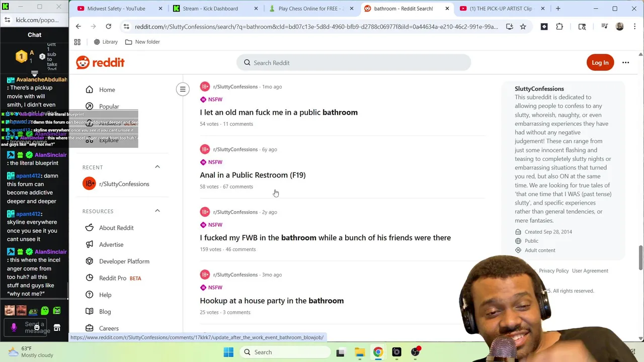This screenshot has height=362, width=644.
Task: Open the Blog sidebar link
Action: coord(105,312)
